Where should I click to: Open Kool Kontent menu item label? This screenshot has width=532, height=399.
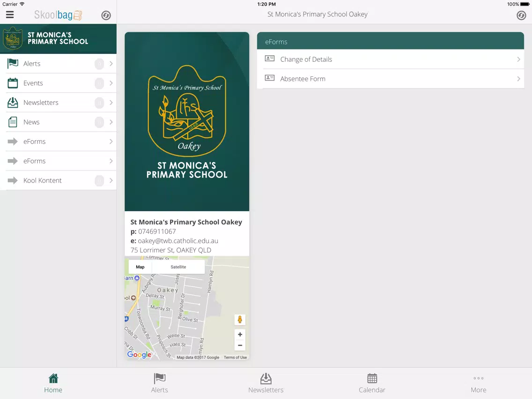pos(43,180)
